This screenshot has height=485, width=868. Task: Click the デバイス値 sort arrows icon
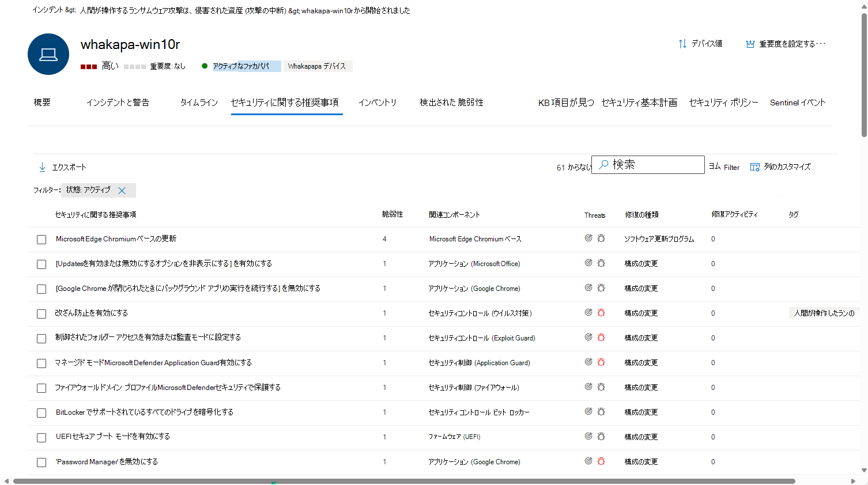pos(682,44)
